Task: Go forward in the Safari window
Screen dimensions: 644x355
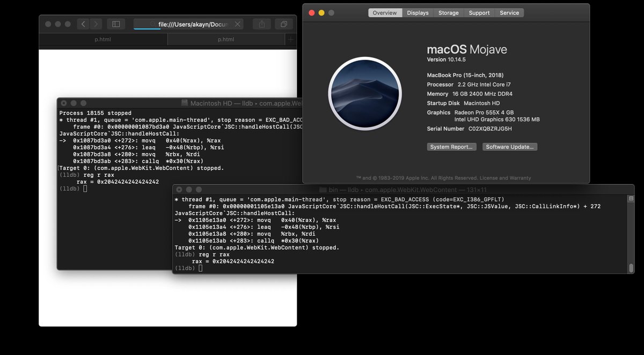Action: 96,24
